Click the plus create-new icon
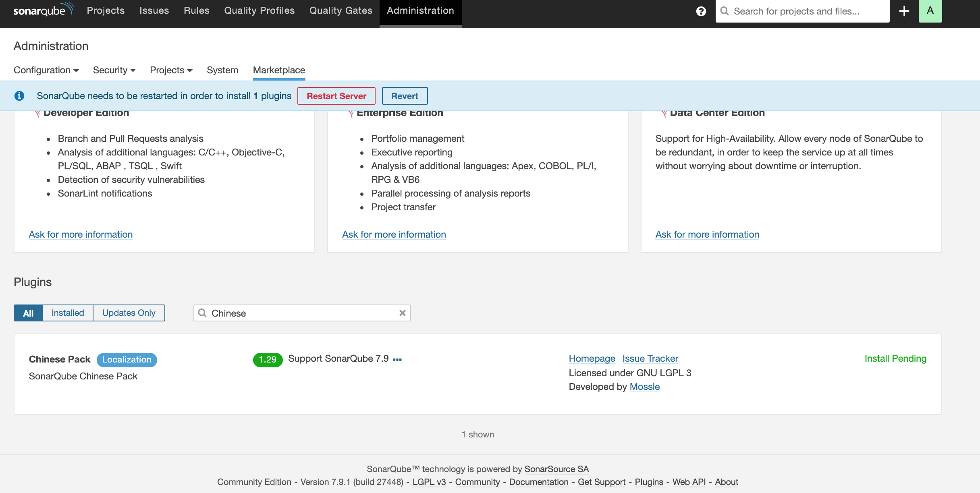980x493 pixels. click(904, 11)
